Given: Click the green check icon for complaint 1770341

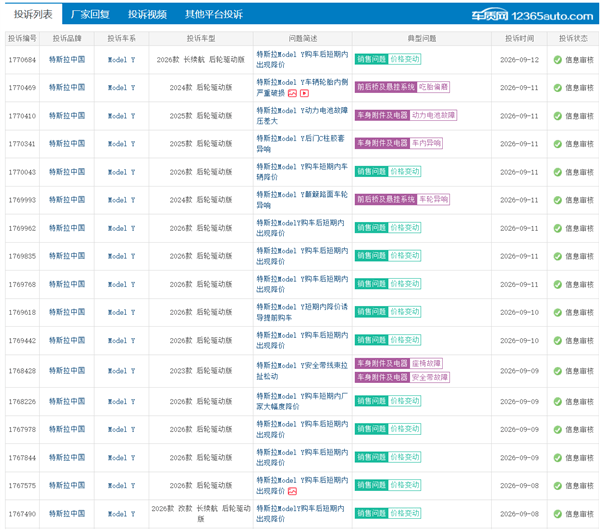Looking at the screenshot, I should pyautogui.click(x=558, y=144).
